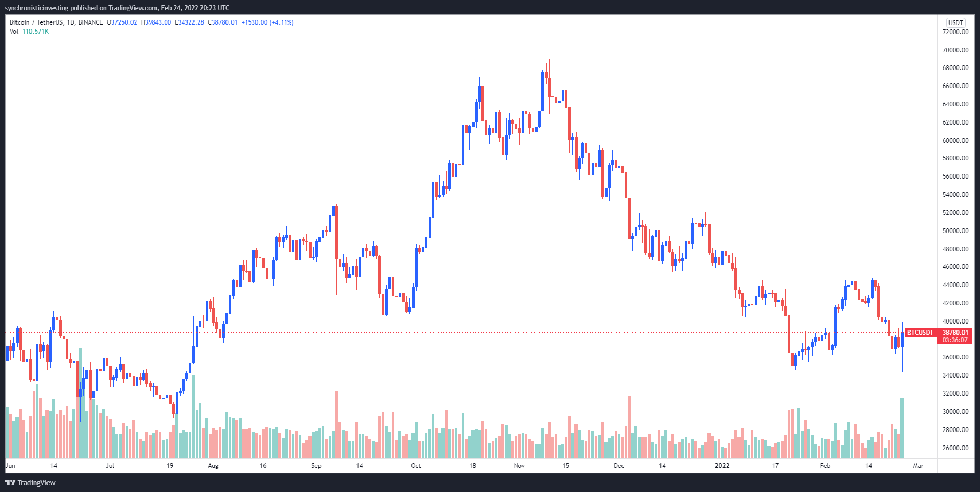Click the H39843.00 high price value
This screenshot has height=492, width=980.
pos(156,22)
